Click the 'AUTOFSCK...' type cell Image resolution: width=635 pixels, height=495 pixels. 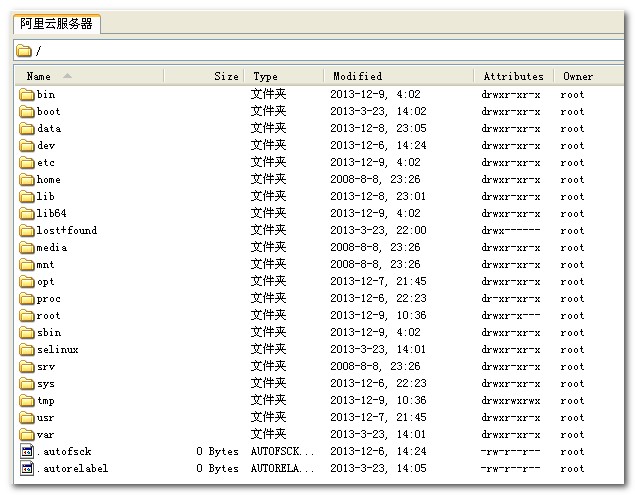tap(282, 451)
